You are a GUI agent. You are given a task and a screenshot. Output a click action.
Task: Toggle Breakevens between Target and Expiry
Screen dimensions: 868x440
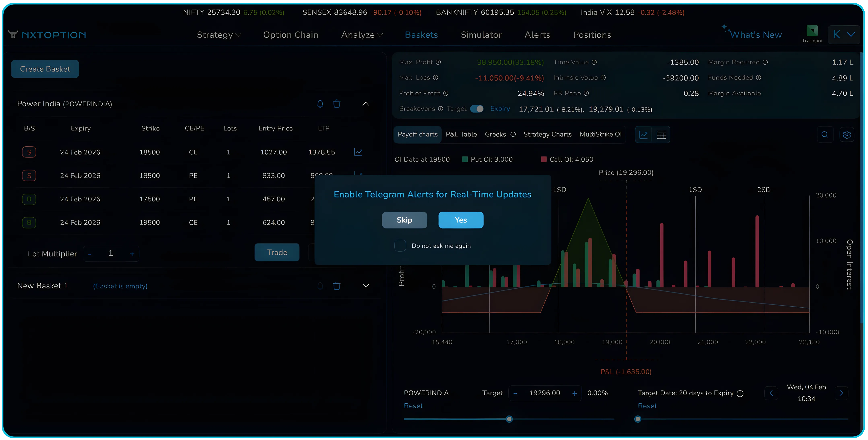point(476,108)
